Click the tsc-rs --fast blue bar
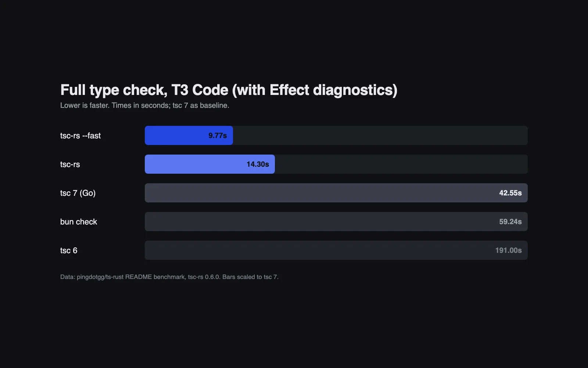The height and width of the screenshot is (368, 588). click(x=189, y=135)
